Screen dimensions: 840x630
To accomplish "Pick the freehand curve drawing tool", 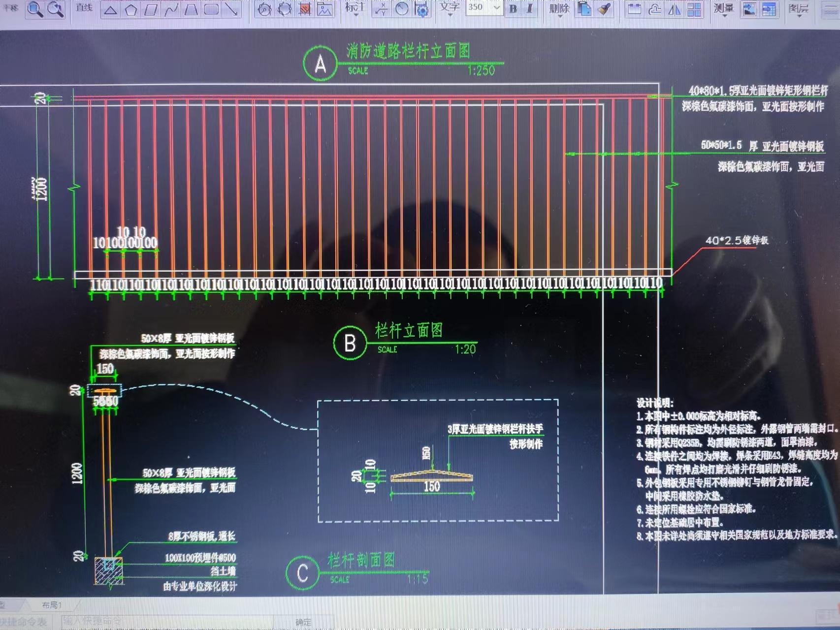I will click(x=171, y=10).
